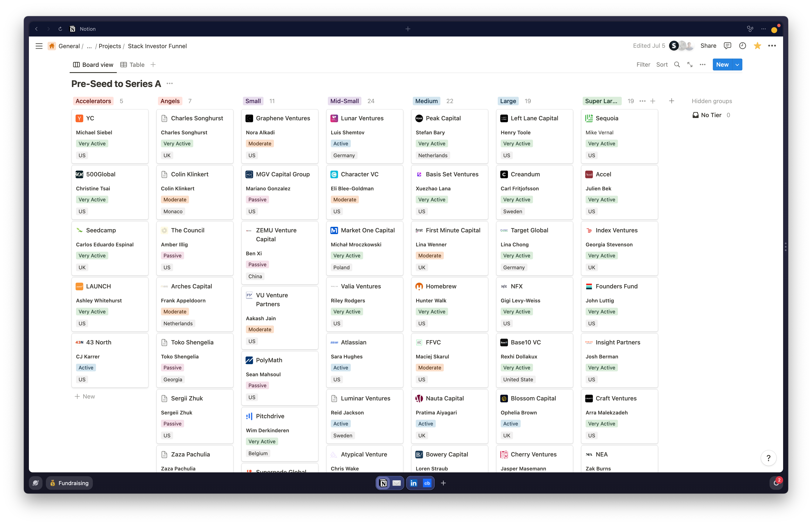Switch to the Board view tab

point(93,65)
